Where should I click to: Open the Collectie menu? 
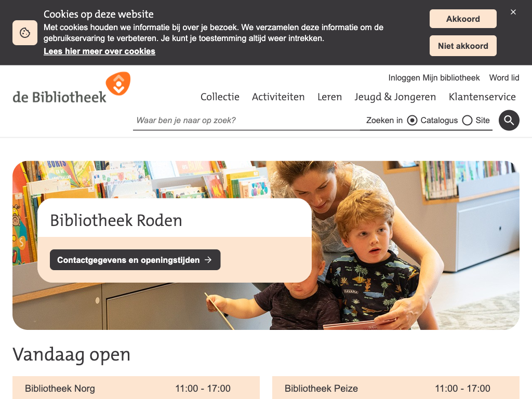click(220, 97)
